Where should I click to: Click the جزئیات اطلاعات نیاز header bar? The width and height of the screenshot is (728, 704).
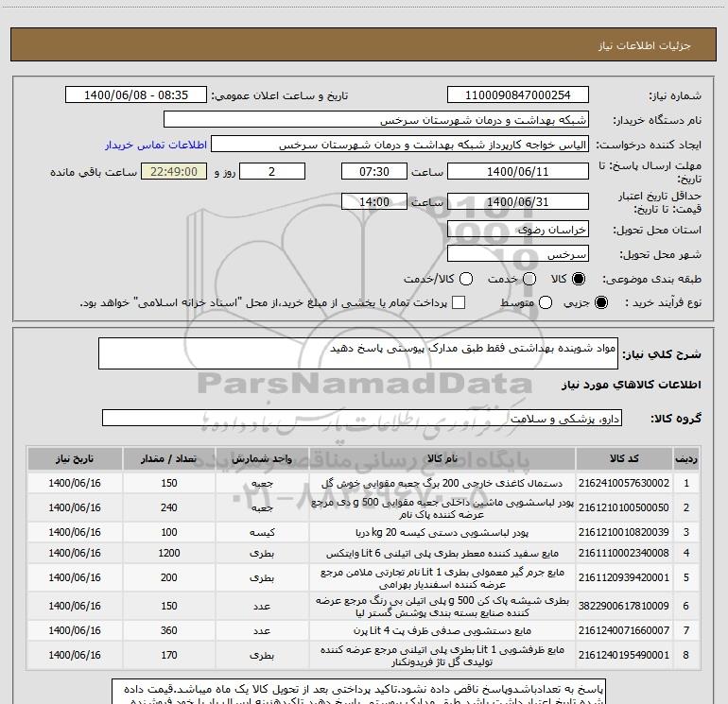click(x=364, y=44)
